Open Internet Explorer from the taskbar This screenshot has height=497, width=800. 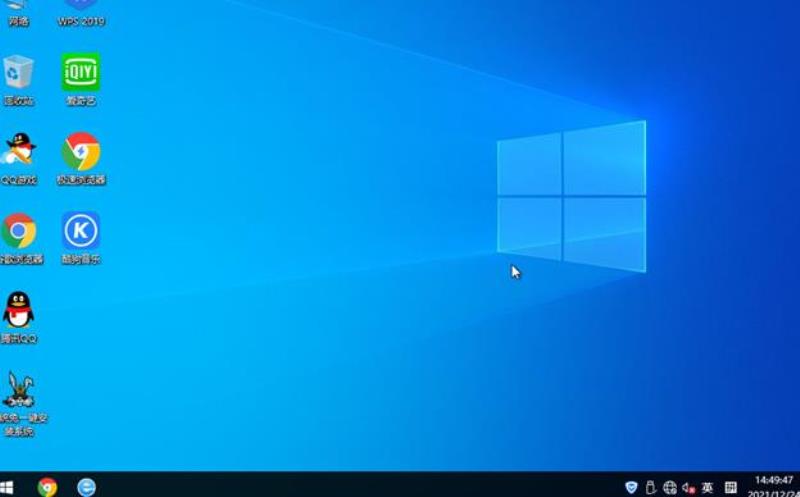point(86,487)
